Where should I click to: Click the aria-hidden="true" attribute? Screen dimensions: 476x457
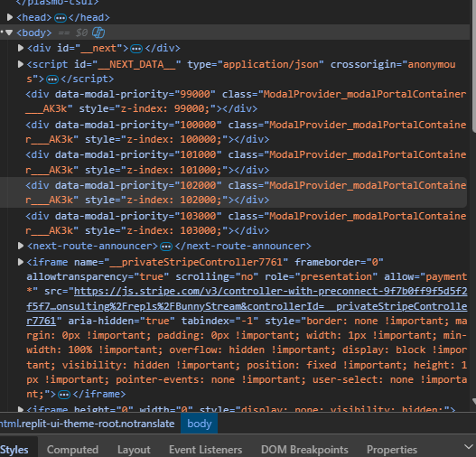pyautogui.click(x=121, y=321)
